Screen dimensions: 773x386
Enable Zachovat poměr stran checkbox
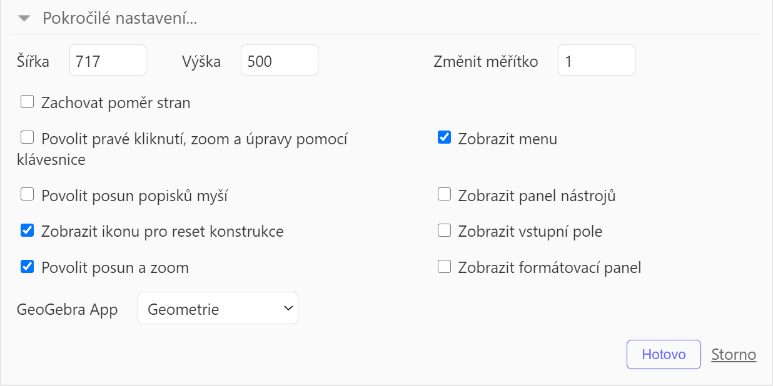[x=27, y=102]
